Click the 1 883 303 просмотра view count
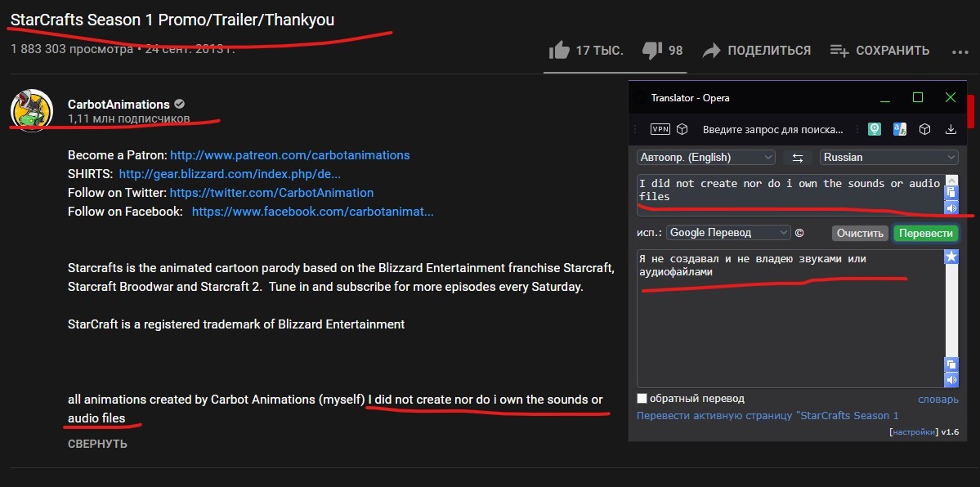Image resolution: width=980 pixels, height=487 pixels. (72, 49)
